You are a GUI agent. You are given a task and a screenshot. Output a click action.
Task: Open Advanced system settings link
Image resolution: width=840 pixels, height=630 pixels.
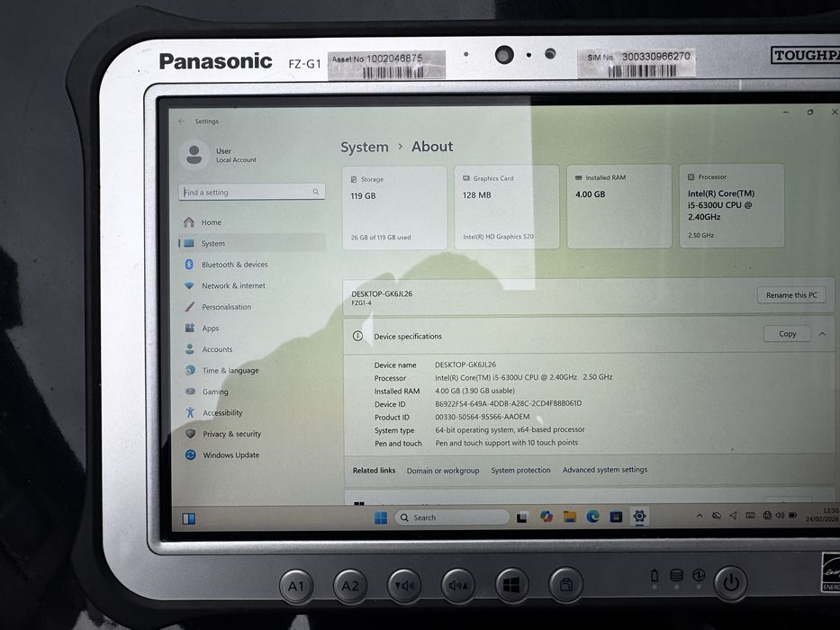pos(605,469)
